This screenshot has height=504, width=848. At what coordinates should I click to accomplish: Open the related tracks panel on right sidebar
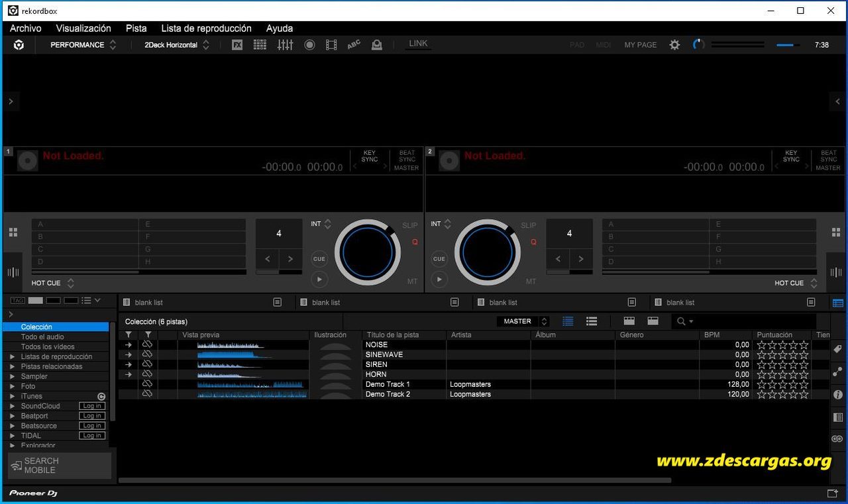click(837, 372)
